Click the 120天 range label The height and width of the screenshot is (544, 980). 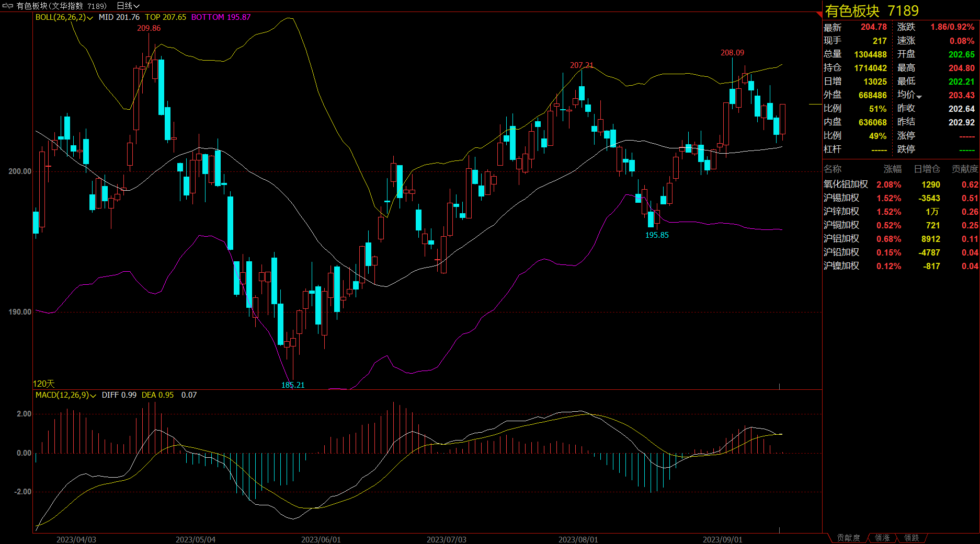44,384
